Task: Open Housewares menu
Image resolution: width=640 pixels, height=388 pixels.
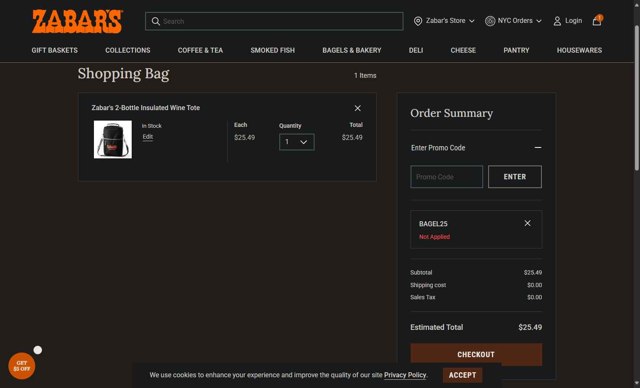Action: pyautogui.click(x=579, y=50)
